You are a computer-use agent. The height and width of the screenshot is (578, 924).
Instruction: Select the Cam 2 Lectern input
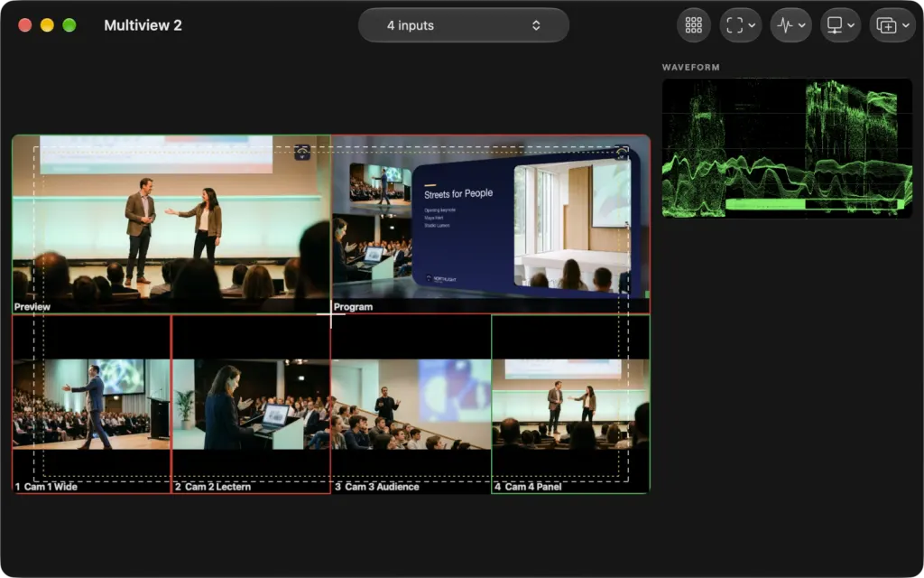251,404
